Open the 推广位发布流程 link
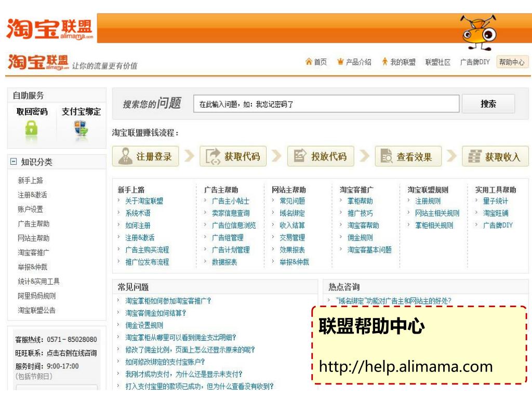 [147, 262]
